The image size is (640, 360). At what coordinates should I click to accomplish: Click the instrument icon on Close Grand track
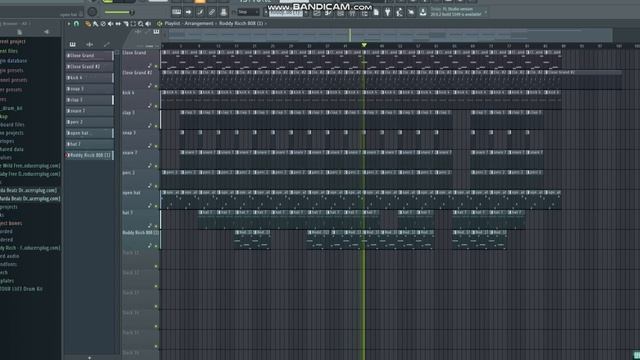pos(150,66)
